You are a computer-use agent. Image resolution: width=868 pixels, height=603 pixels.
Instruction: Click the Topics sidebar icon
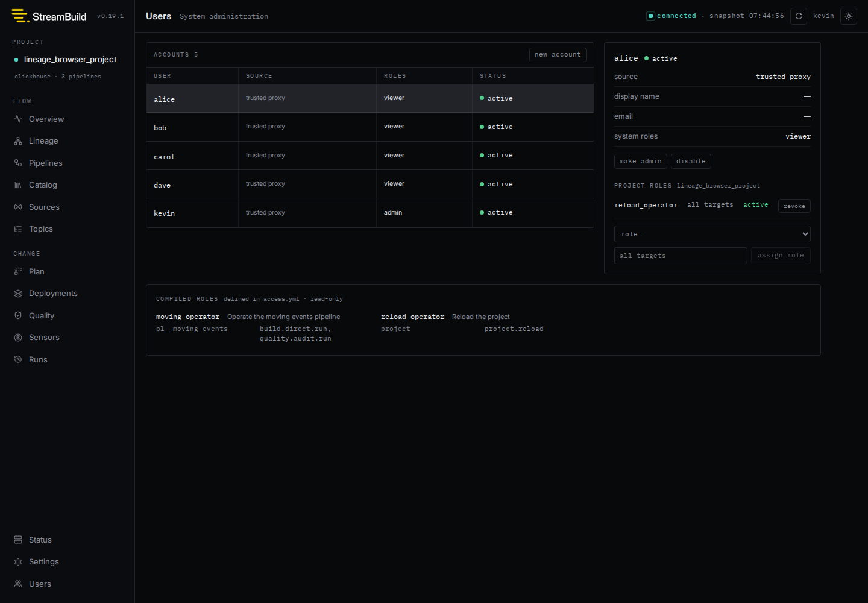click(18, 229)
